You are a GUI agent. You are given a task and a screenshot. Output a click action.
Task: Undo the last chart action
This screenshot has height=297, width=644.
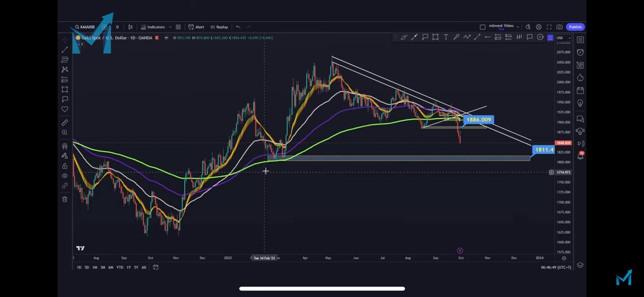pos(238,27)
